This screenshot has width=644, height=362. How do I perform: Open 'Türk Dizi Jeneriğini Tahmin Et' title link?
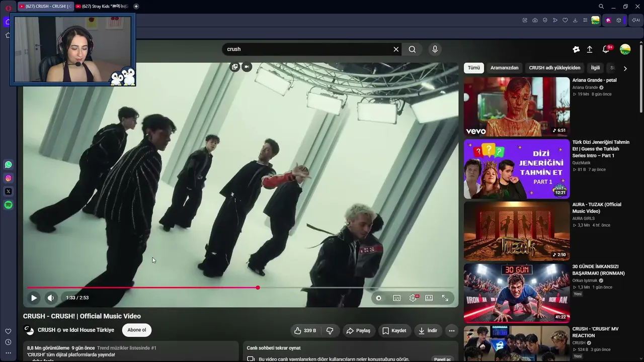(x=601, y=149)
